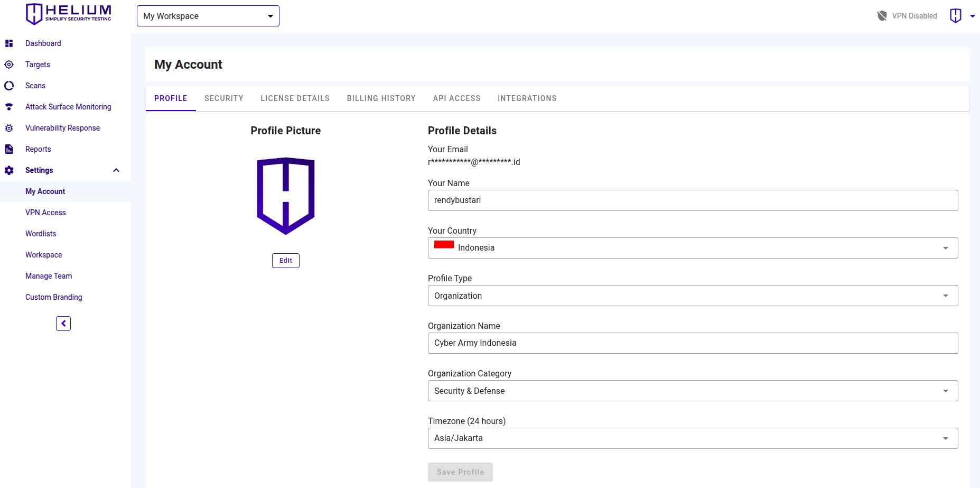Screen dimensions: 980x488
Task: Click the Save Profile button
Action: (x=460, y=472)
